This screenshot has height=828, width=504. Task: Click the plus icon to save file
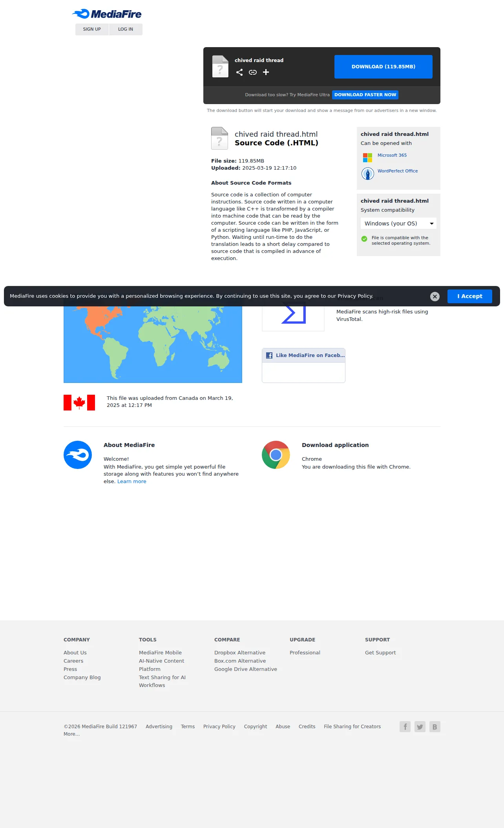tap(266, 72)
